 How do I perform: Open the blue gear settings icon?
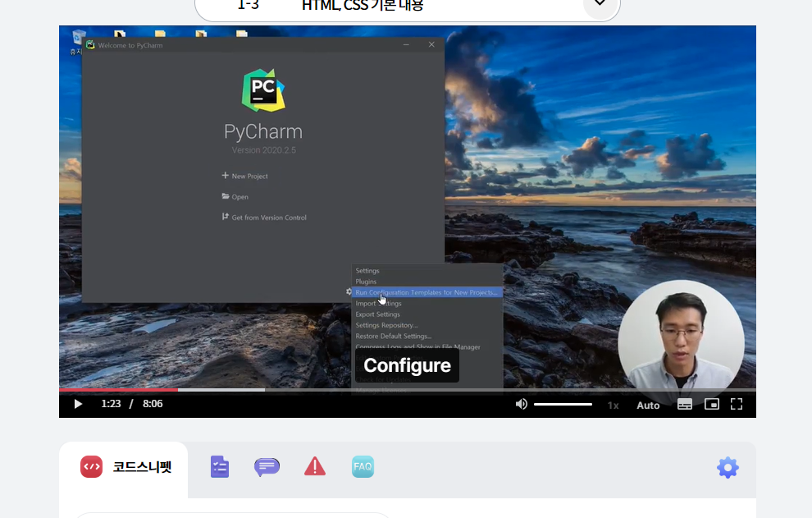tap(728, 468)
